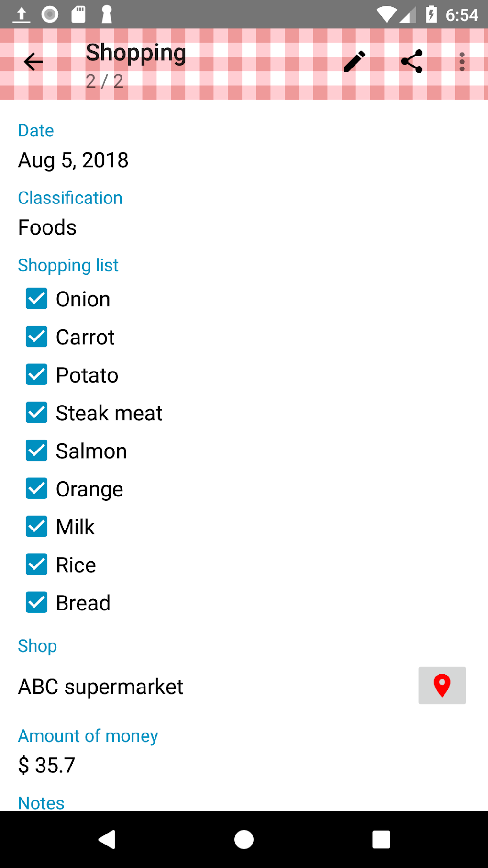Tap the back arrow icon
Viewport: 488px width, 868px height.
pyautogui.click(x=33, y=62)
